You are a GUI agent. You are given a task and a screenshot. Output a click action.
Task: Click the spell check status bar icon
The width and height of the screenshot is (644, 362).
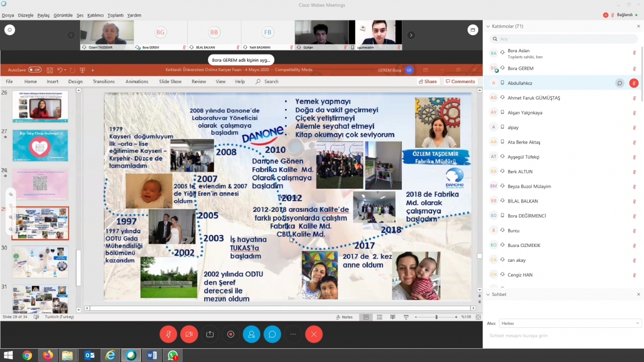[36, 317]
